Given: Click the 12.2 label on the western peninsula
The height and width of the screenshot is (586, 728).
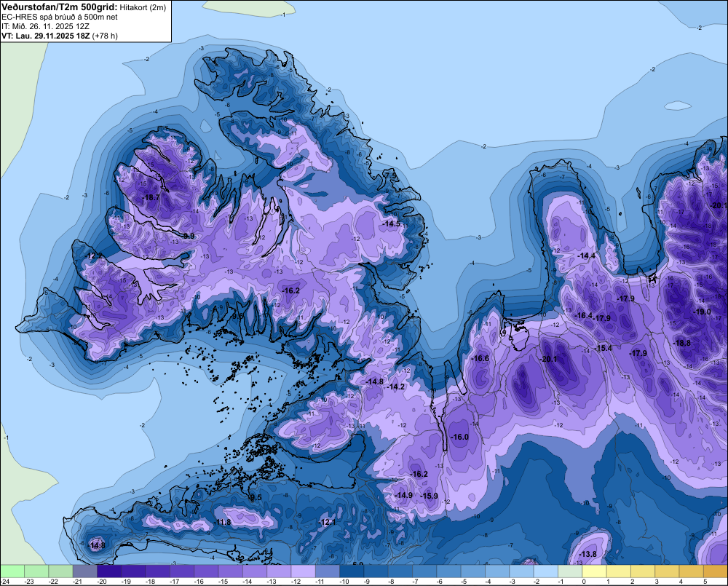Looking at the screenshot, I should (x=95, y=256).
